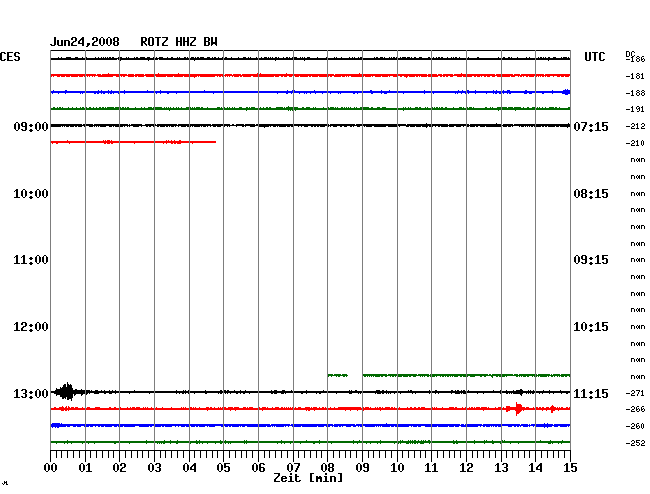Image resolution: width=650 pixels, height=494 pixels.
Task: Click the 08:15 UTC time label
Action: [x=591, y=194]
